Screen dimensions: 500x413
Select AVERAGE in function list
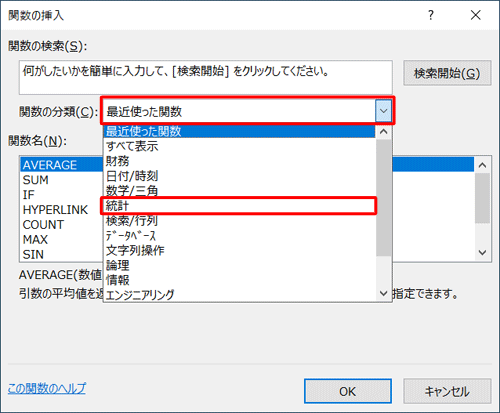(62, 165)
